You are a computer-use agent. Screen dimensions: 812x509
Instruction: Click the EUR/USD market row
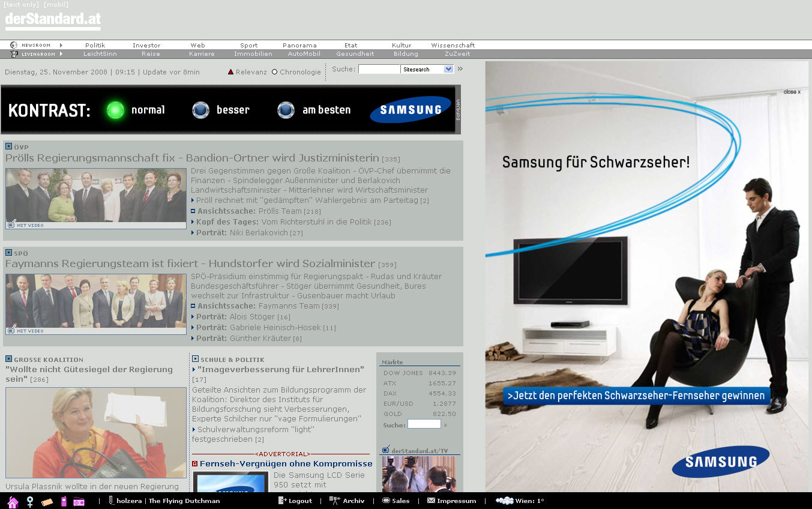point(420,403)
